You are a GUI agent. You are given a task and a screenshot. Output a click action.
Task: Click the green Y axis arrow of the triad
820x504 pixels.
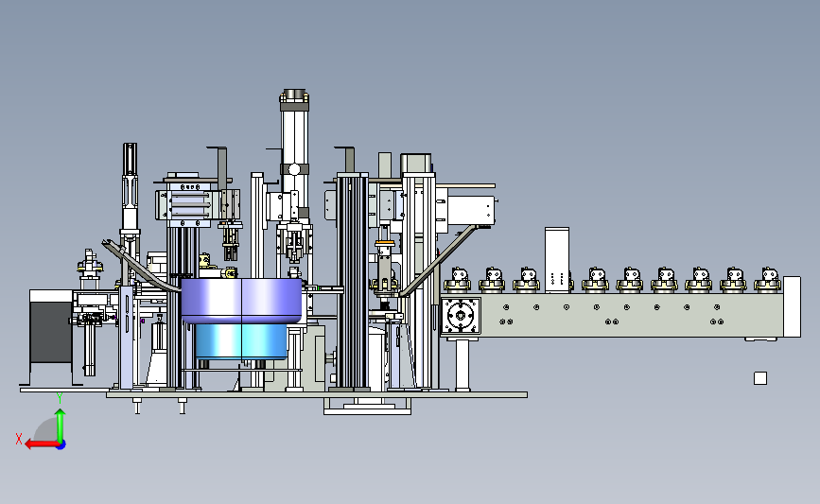(61, 425)
